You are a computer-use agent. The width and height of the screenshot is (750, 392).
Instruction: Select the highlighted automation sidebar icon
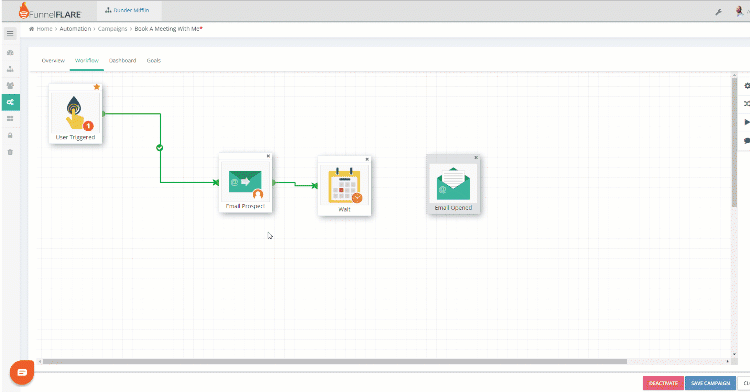pyautogui.click(x=11, y=102)
